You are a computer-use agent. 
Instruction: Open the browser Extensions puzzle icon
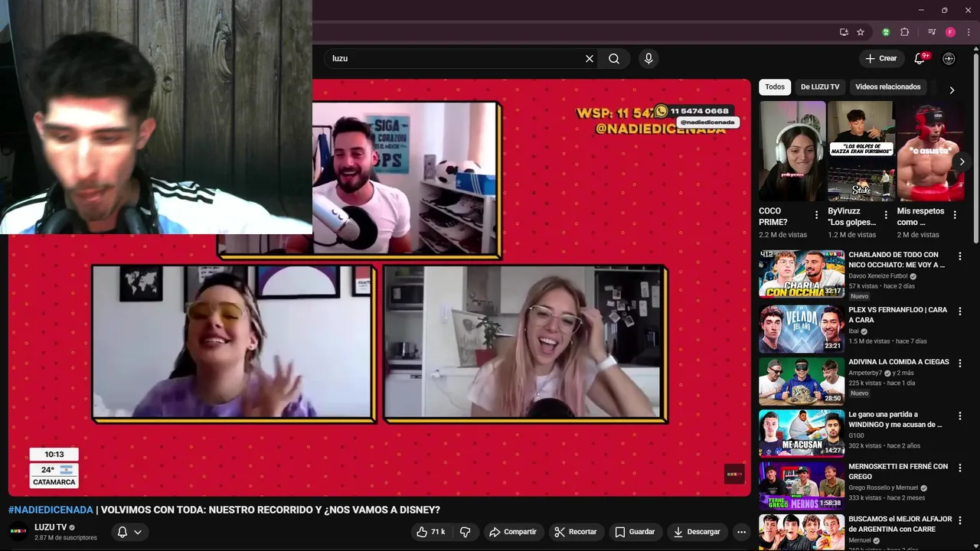905,32
